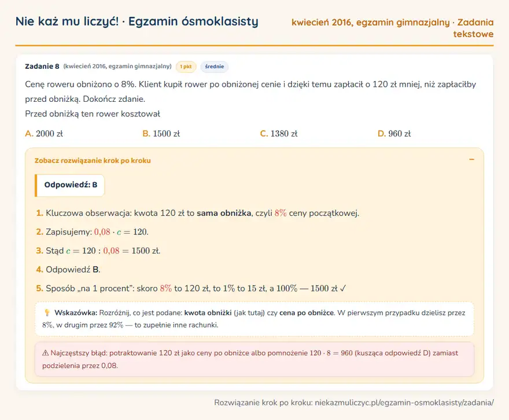Click 'Zobacz rozwiązanie krok po kroku' header
509x420 pixels.
[x=93, y=161]
